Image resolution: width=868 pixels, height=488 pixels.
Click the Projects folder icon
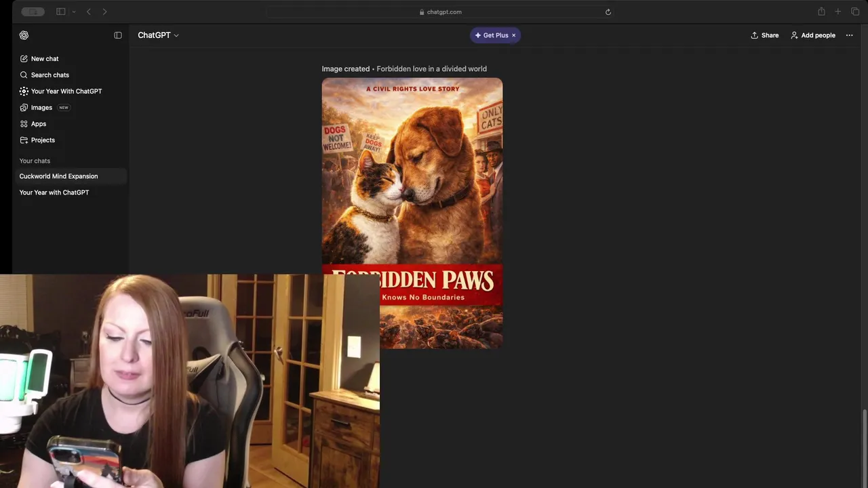click(24, 140)
